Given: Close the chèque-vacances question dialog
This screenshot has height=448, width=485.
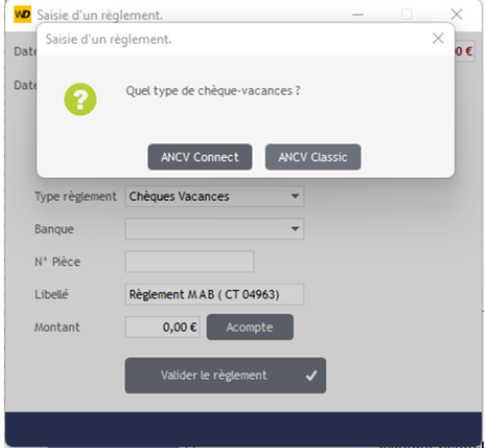Looking at the screenshot, I should pos(438,39).
